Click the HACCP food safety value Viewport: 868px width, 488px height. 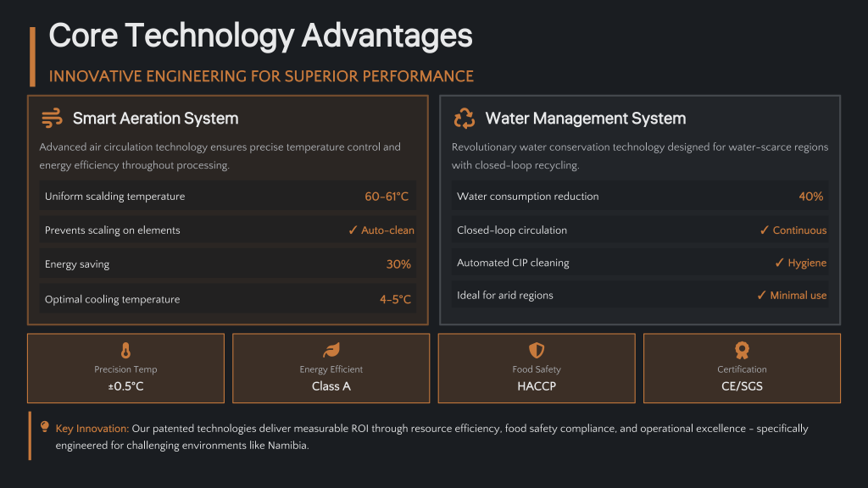[x=537, y=386]
